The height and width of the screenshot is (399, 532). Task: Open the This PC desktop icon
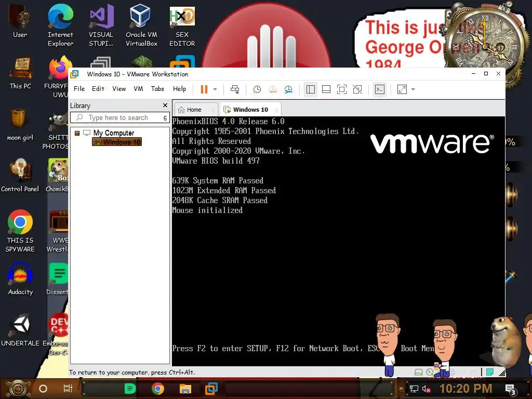tap(20, 73)
